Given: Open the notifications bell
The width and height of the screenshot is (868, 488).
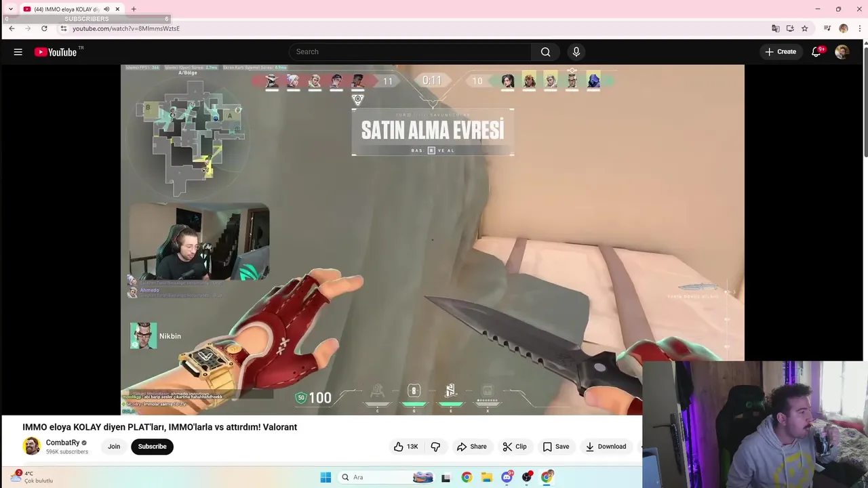Looking at the screenshot, I should [x=816, y=52].
